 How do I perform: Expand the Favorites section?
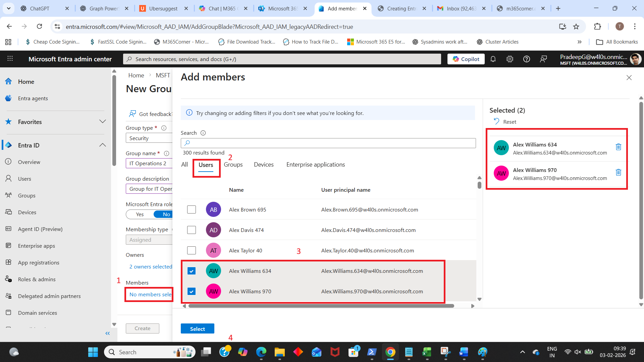(x=103, y=122)
